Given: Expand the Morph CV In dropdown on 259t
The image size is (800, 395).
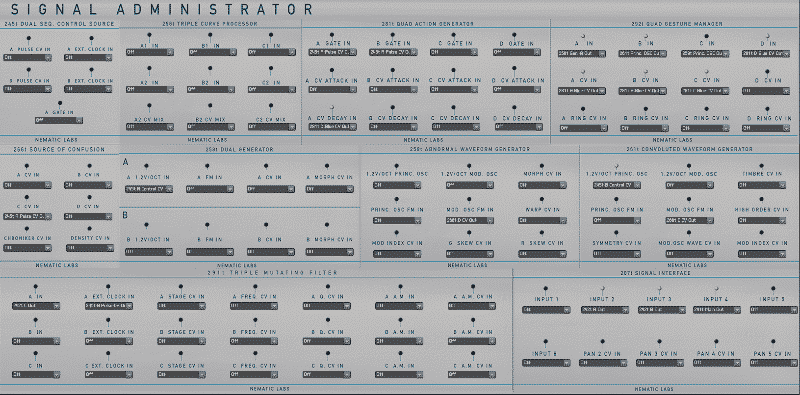Looking at the screenshot, I should click(542, 185).
